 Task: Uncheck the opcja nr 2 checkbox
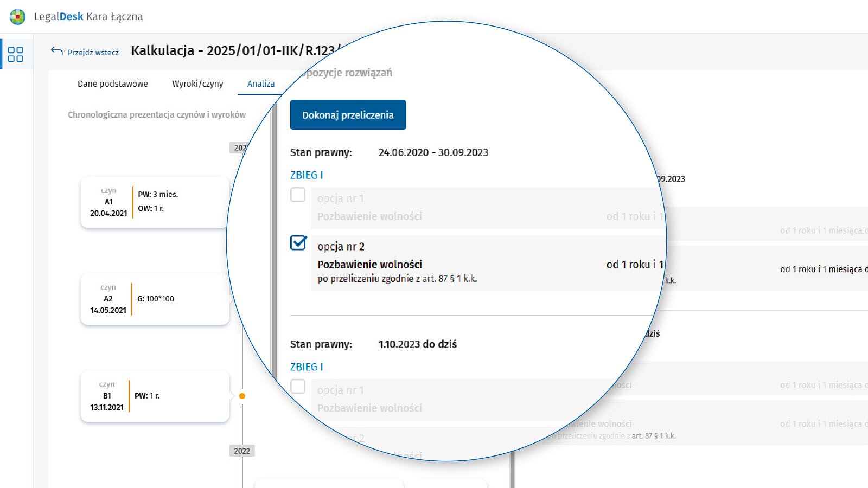pos(298,242)
